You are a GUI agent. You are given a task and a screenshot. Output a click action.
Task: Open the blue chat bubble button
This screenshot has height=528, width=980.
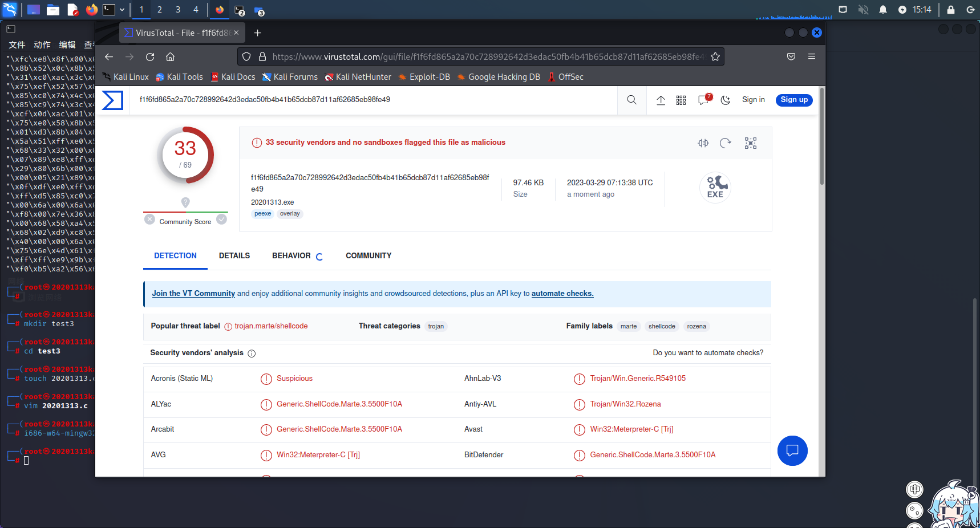pyautogui.click(x=792, y=451)
